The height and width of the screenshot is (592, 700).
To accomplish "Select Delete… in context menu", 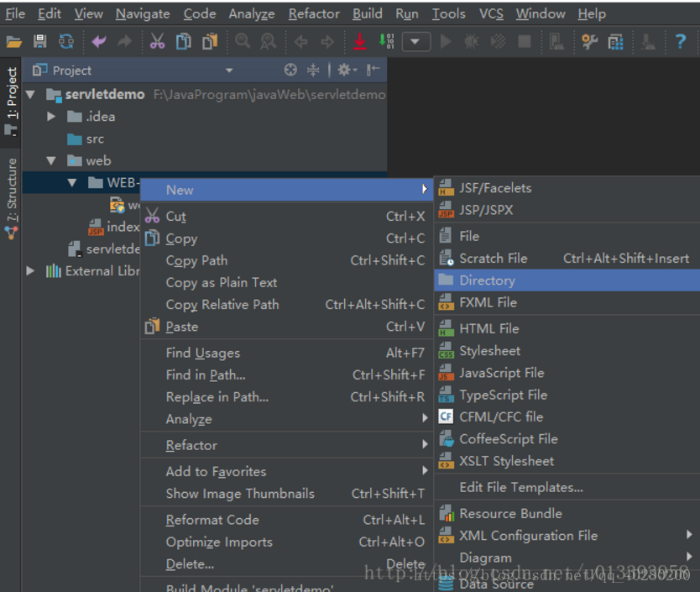I will 286,563.
